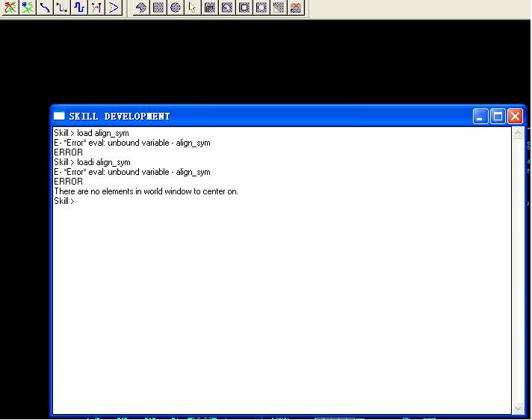This screenshot has width=532, height=420.
Task: Click the shape icon with curved arrow
Action: point(227,7)
